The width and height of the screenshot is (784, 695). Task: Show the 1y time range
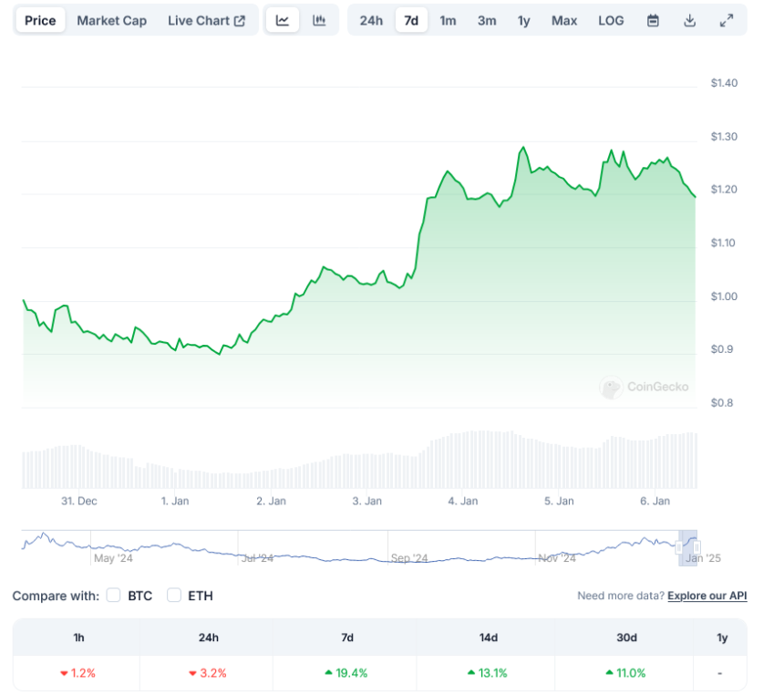pyautogui.click(x=523, y=20)
